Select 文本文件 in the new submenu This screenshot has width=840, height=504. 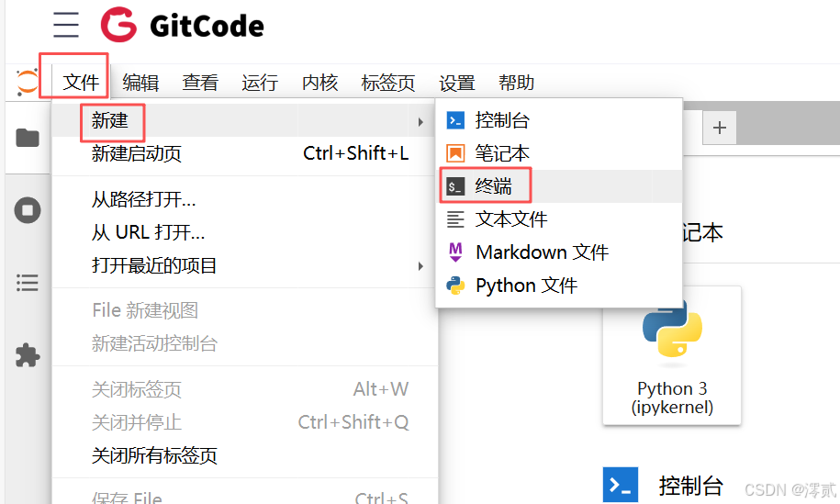pos(559,219)
